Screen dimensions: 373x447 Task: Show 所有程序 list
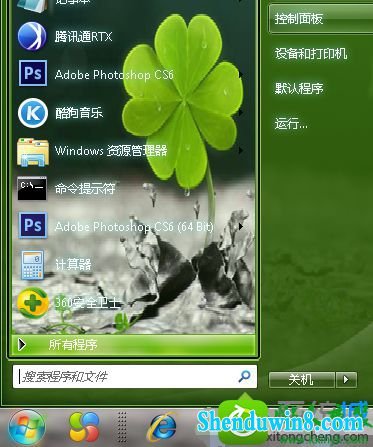coord(133,345)
